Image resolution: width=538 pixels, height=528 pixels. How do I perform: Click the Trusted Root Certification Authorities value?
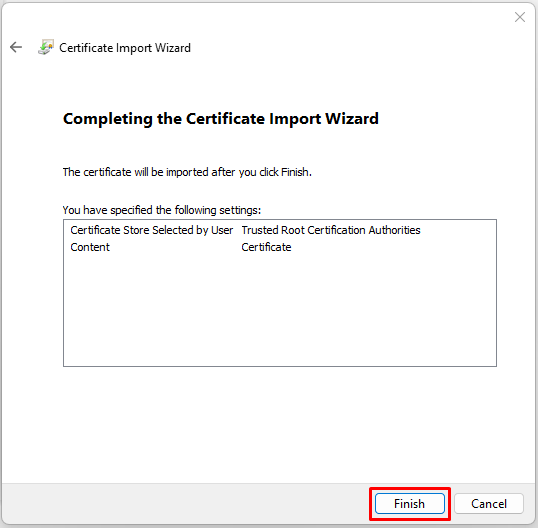[331, 230]
